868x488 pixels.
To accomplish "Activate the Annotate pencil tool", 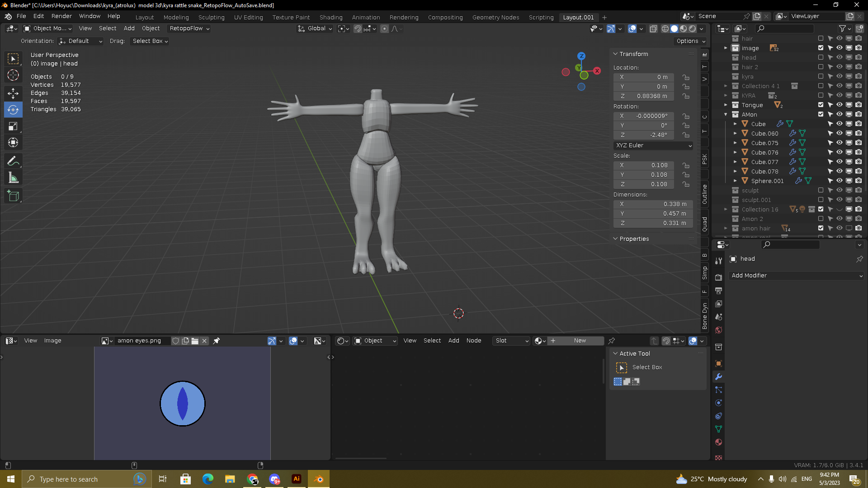I will [x=13, y=161].
